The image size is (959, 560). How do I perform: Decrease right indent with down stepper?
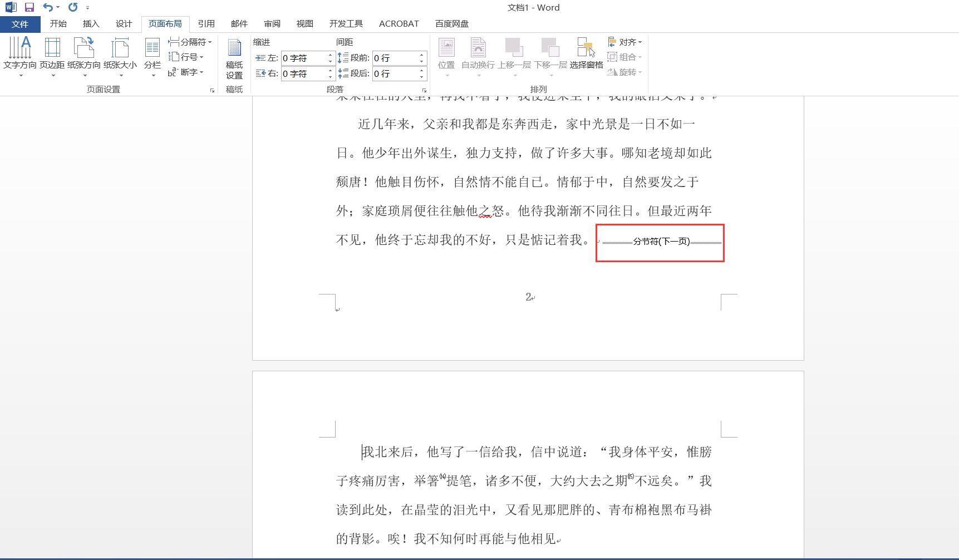pyautogui.click(x=330, y=77)
